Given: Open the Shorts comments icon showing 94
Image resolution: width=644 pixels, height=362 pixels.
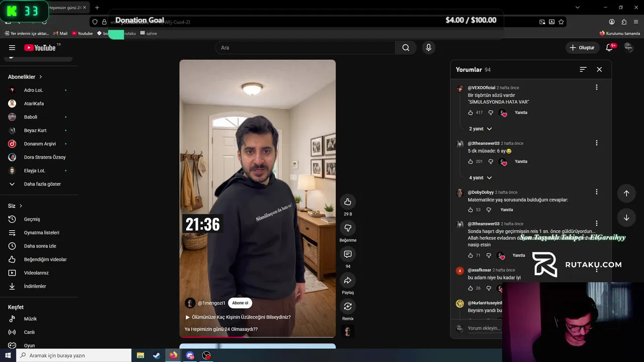Looking at the screenshot, I should click(x=348, y=254).
